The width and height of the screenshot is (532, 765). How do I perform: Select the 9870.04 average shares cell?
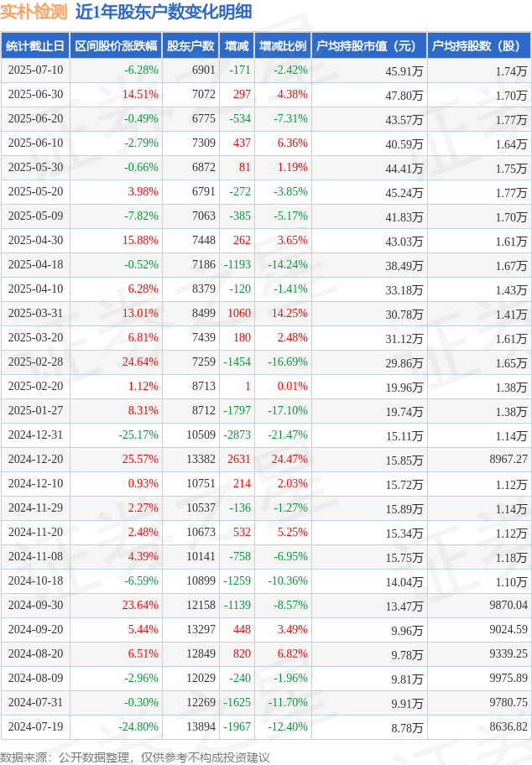509,606
